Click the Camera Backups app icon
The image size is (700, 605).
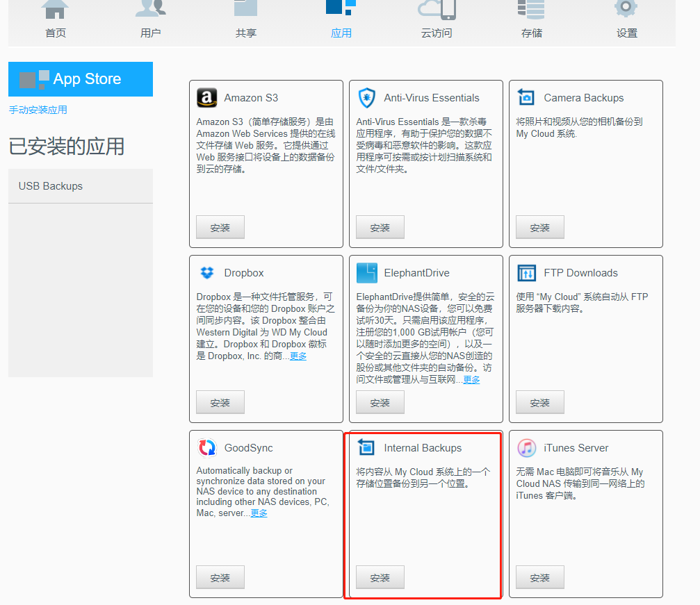tap(526, 97)
